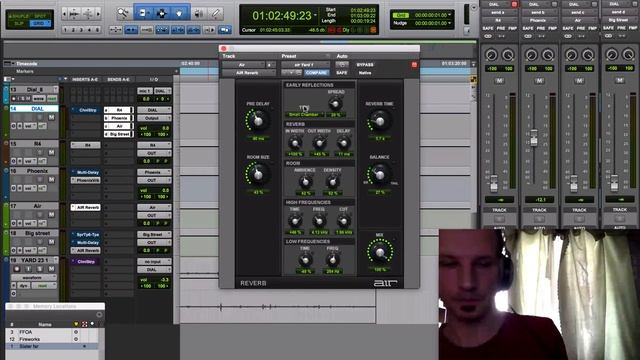Select the Grabber hand tool
This screenshot has width=640, height=360.
pyautogui.click(x=179, y=13)
